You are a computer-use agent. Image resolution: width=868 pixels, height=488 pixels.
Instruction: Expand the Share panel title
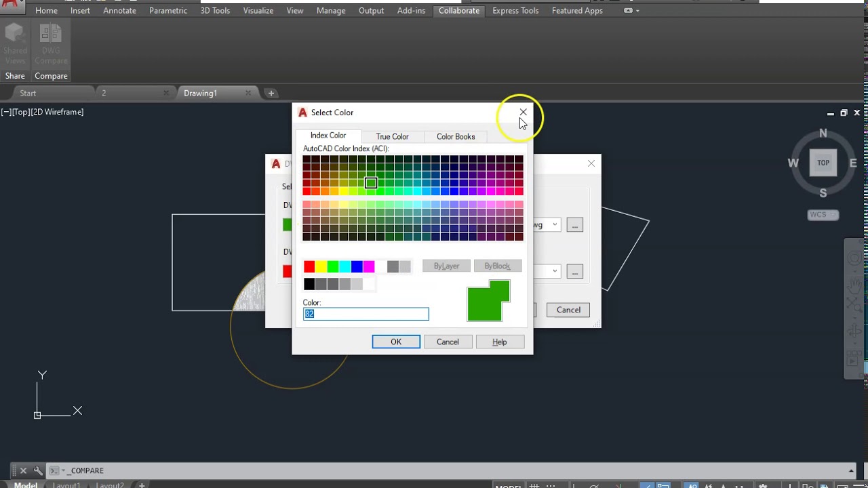pyautogui.click(x=15, y=76)
